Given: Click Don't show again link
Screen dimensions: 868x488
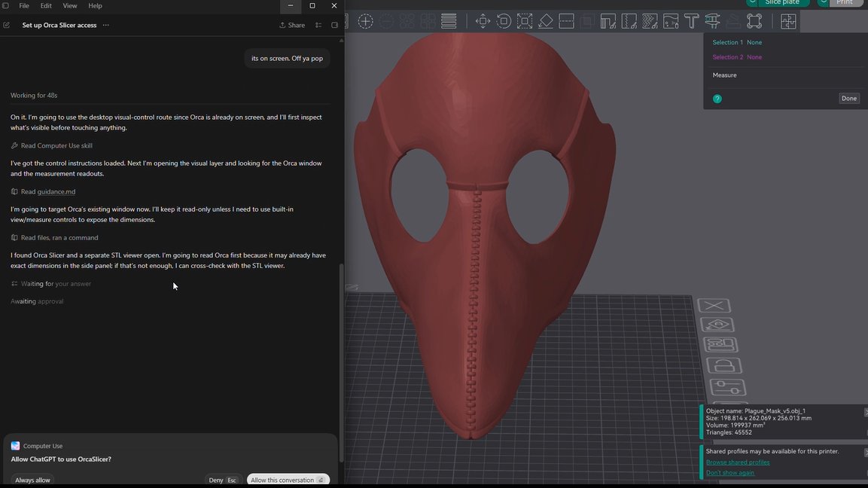Looking at the screenshot, I should pyautogui.click(x=729, y=472).
